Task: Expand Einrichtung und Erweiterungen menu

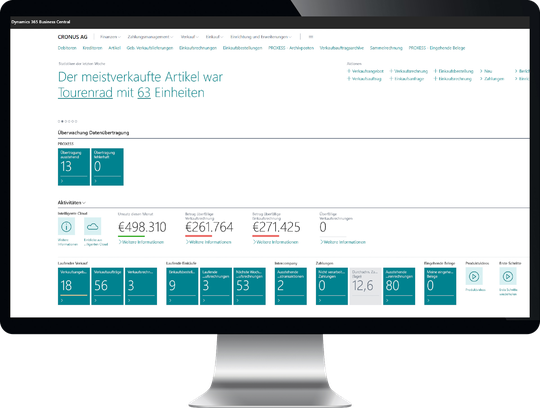Action: point(261,37)
